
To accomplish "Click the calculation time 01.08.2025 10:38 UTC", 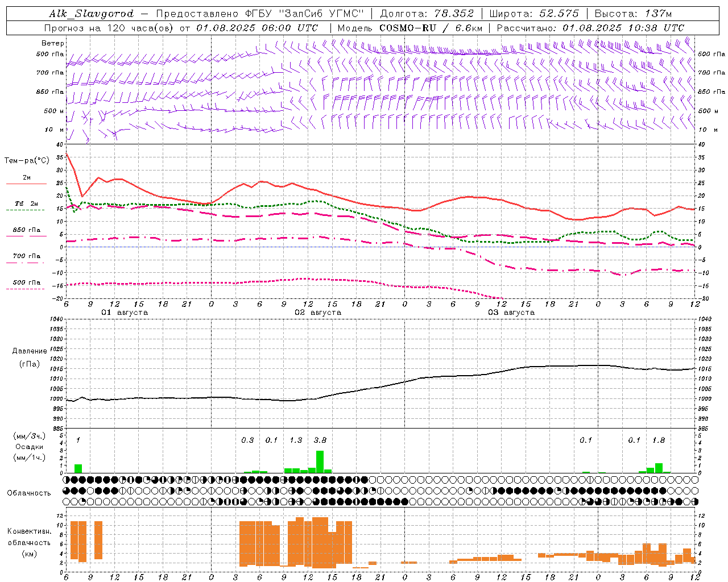I will (x=623, y=28).
